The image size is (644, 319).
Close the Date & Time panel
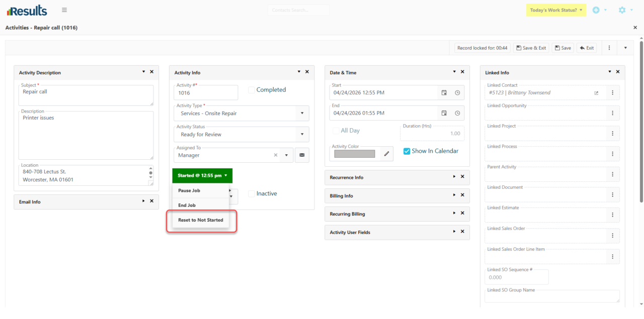pyautogui.click(x=462, y=72)
